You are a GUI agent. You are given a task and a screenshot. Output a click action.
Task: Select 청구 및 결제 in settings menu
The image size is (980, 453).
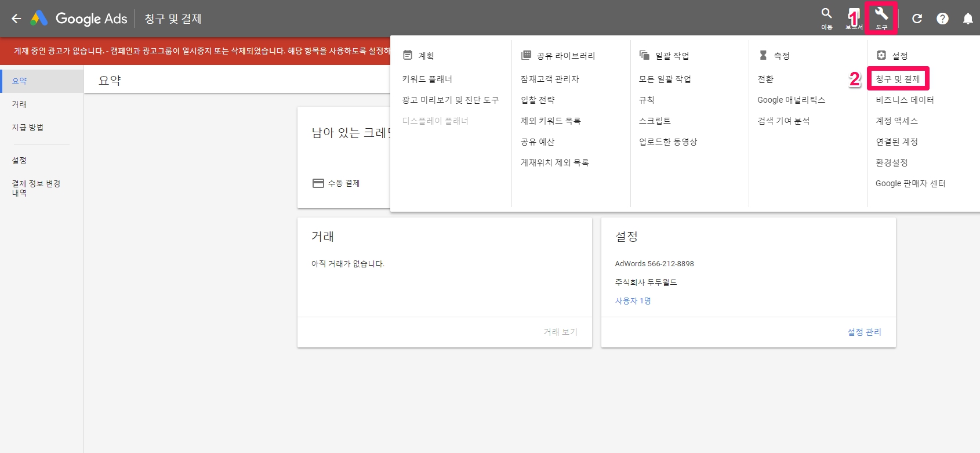(898, 79)
